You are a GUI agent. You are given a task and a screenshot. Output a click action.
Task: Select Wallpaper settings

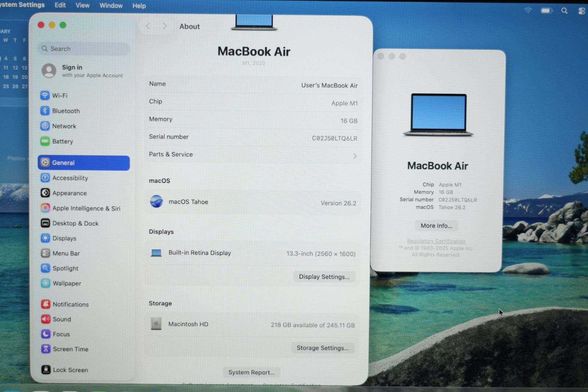[67, 284]
